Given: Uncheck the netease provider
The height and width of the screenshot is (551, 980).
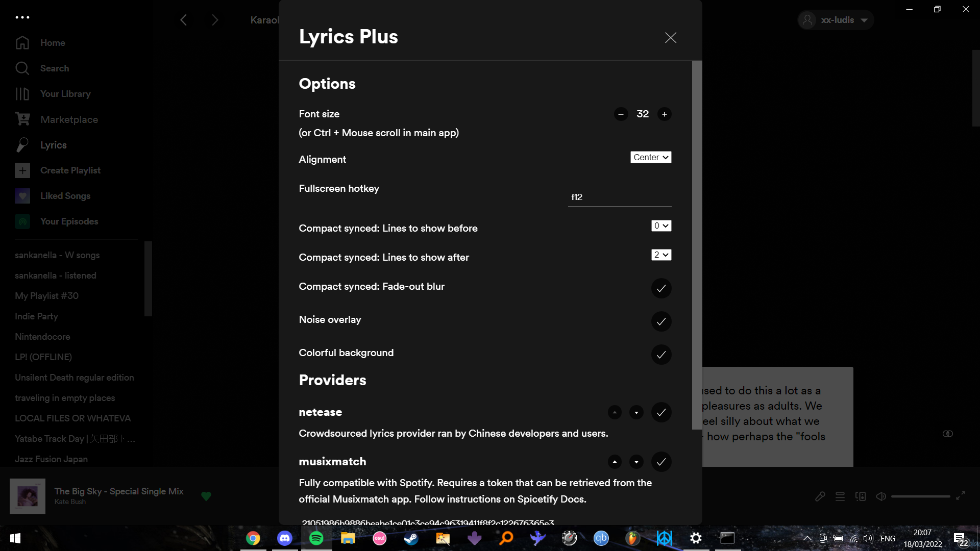Looking at the screenshot, I should (661, 412).
